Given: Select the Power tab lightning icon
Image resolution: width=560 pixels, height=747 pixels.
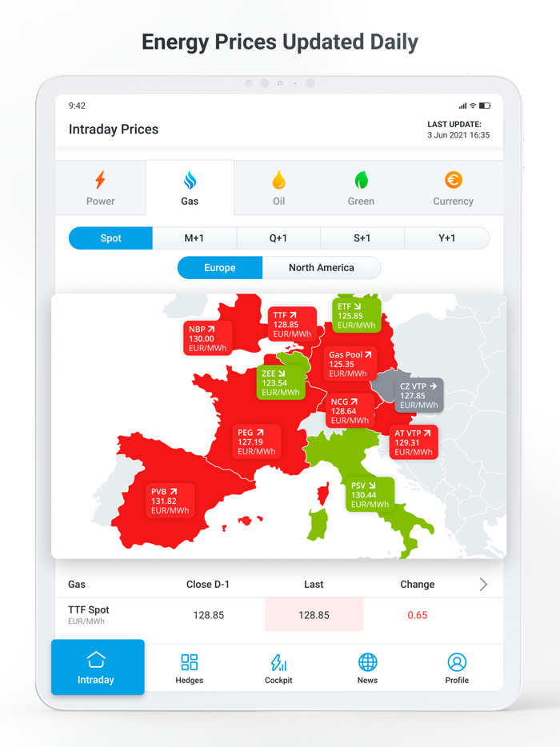Looking at the screenshot, I should click(x=100, y=181).
